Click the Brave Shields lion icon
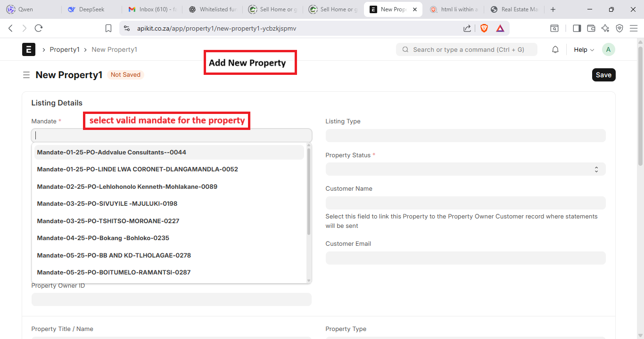Viewport: 644px width, 339px height. pyautogui.click(x=484, y=28)
